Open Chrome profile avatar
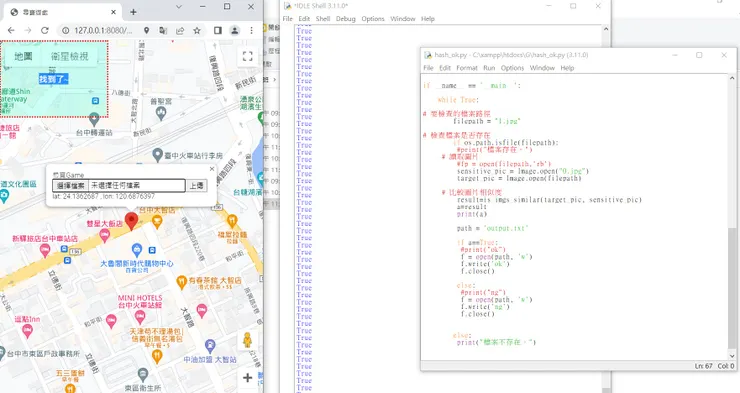Image resolution: width=740 pixels, height=393 pixels. (x=235, y=30)
